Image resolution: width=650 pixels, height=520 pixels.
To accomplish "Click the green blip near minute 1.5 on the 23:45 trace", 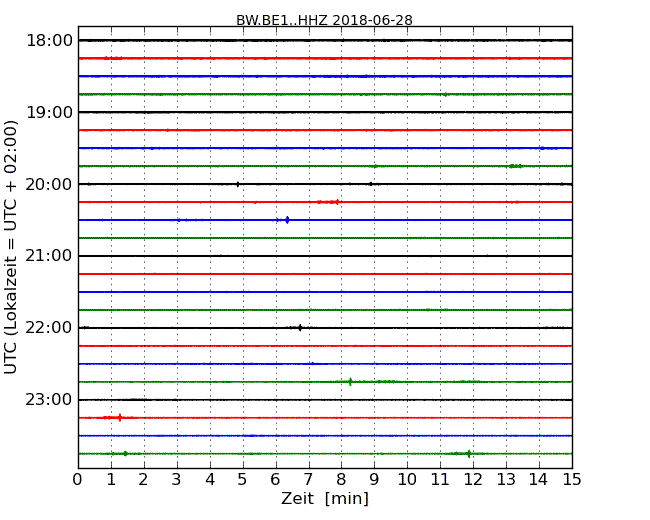I will [125, 454].
